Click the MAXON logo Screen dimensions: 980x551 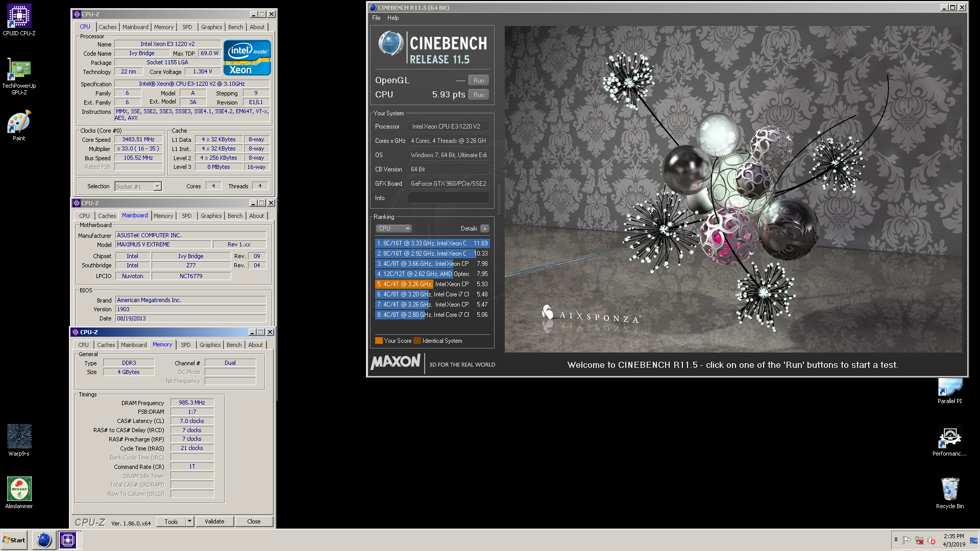(396, 362)
